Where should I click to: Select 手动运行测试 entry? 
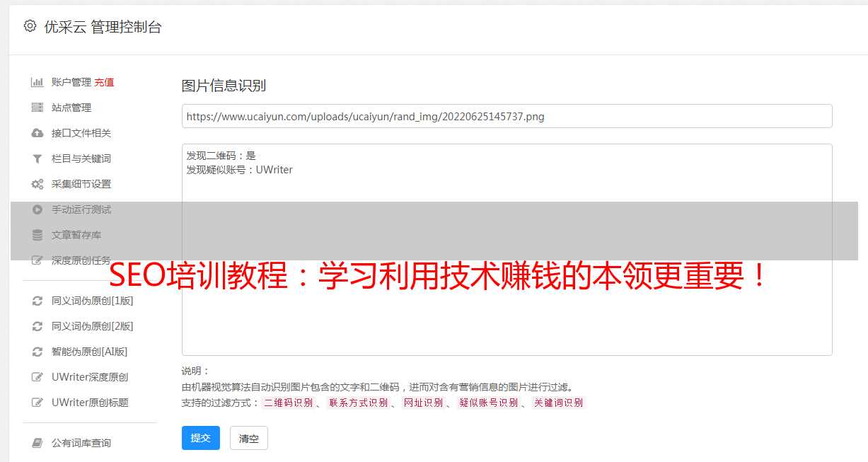(x=81, y=209)
